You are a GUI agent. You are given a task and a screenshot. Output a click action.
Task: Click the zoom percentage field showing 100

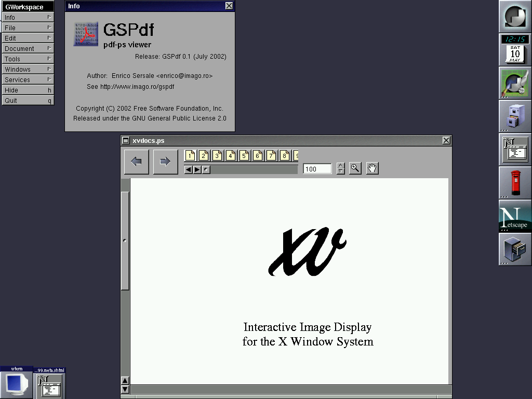click(x=317, y=169)
